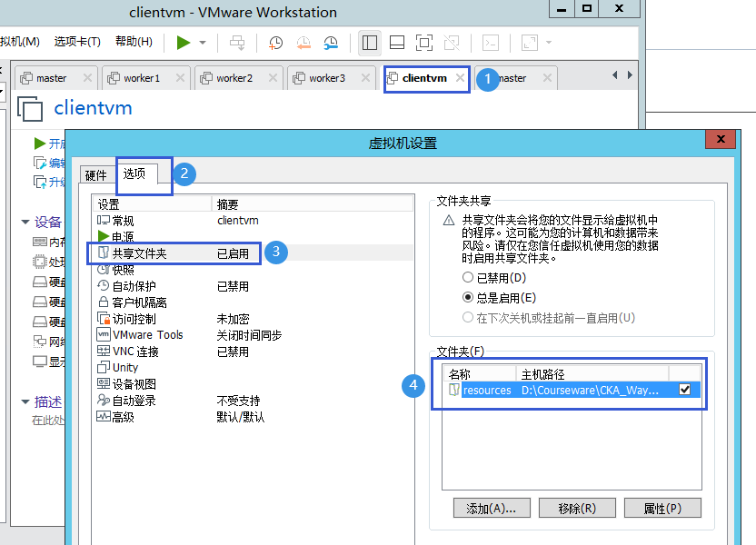The width and height of the screenshot is (756, 545).
Task: Maximize the VMware Workstation window
Action: pyautogui.click(x=587, y=8)
